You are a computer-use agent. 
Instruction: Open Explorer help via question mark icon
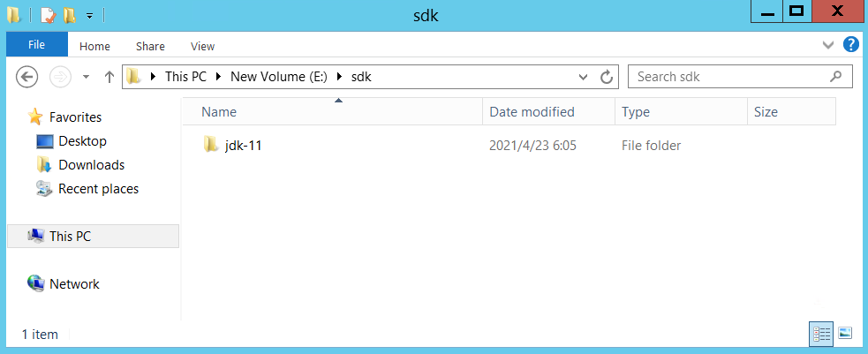coord(851,45)
